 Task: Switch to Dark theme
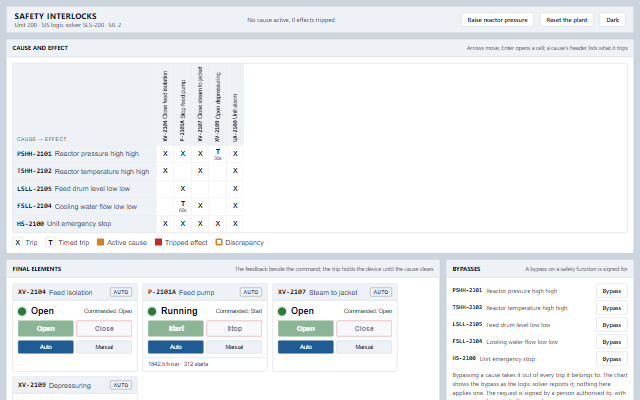[612, 20]
